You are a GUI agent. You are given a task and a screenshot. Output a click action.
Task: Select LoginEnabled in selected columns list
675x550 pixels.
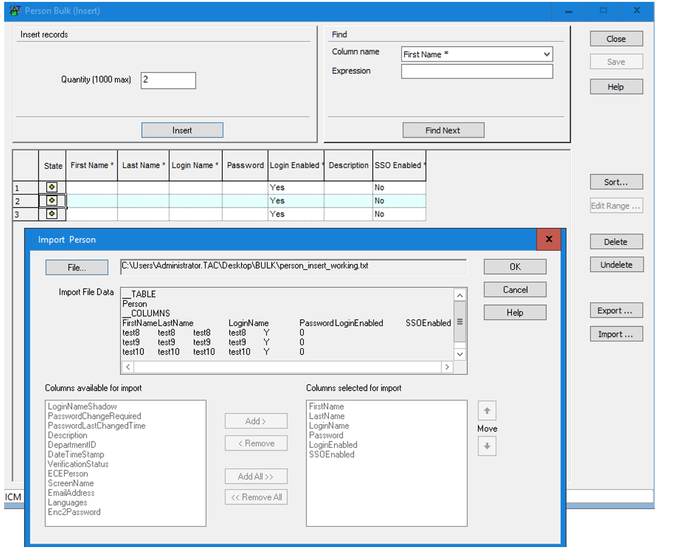click(x=333, y=445)
